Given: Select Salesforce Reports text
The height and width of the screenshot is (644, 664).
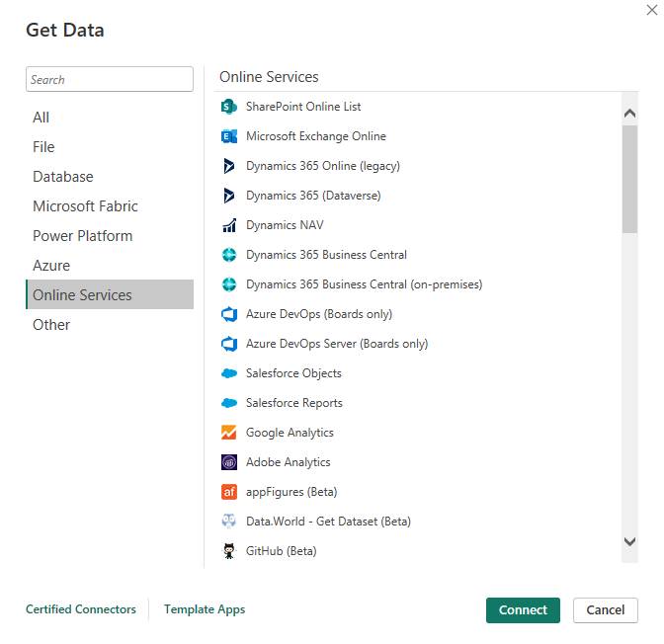Looking at the screenshot, I should [293, 403].
